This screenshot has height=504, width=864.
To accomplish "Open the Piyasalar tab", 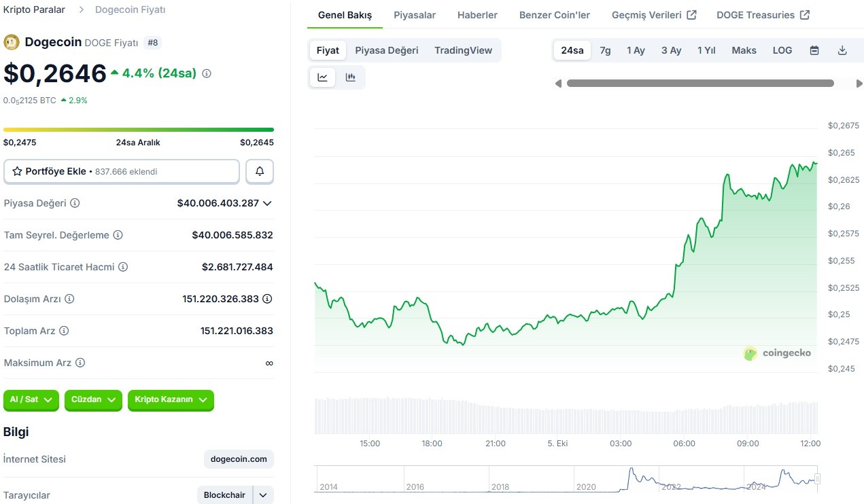I will pyautogui.click(x=415, y=15).
